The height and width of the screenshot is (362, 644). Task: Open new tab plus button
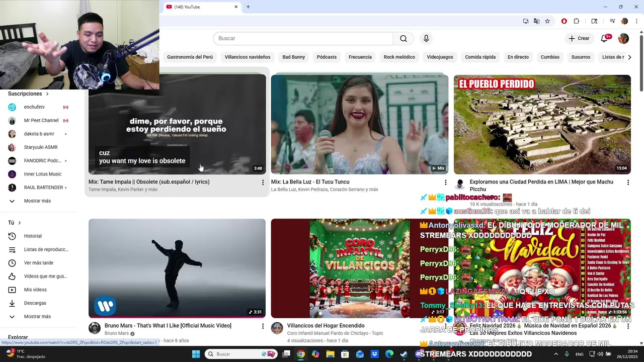[x=248, y=7]
